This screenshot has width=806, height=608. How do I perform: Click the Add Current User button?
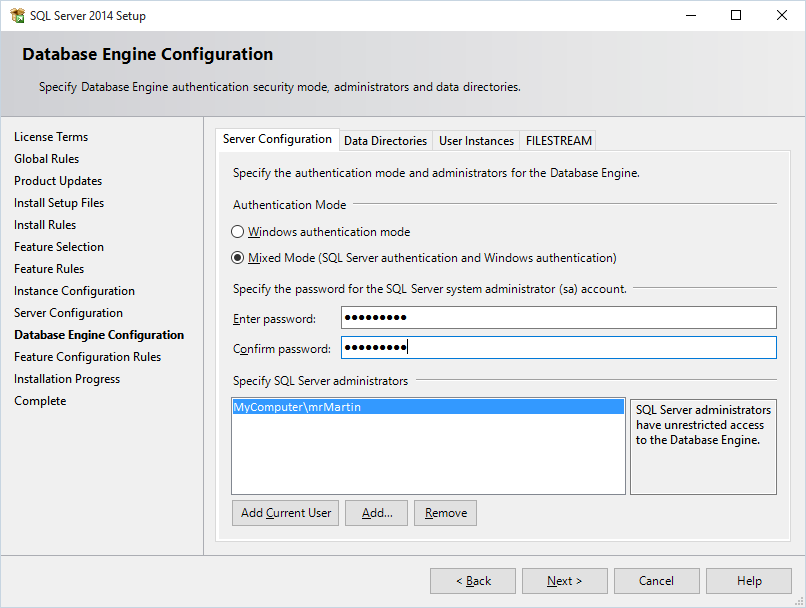click(285, 513)
